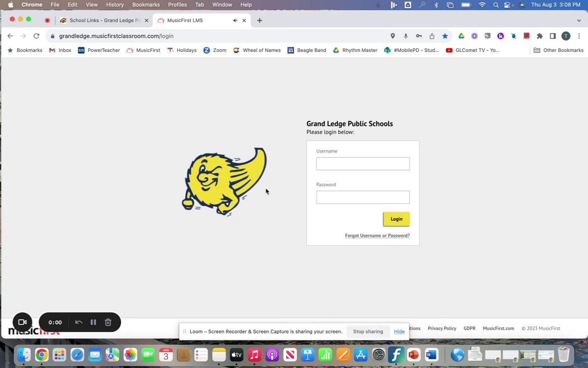This screenshot has width=588, height=368.
Task: Restart the Loom recording with undo icon
Action: pos(79,322)
